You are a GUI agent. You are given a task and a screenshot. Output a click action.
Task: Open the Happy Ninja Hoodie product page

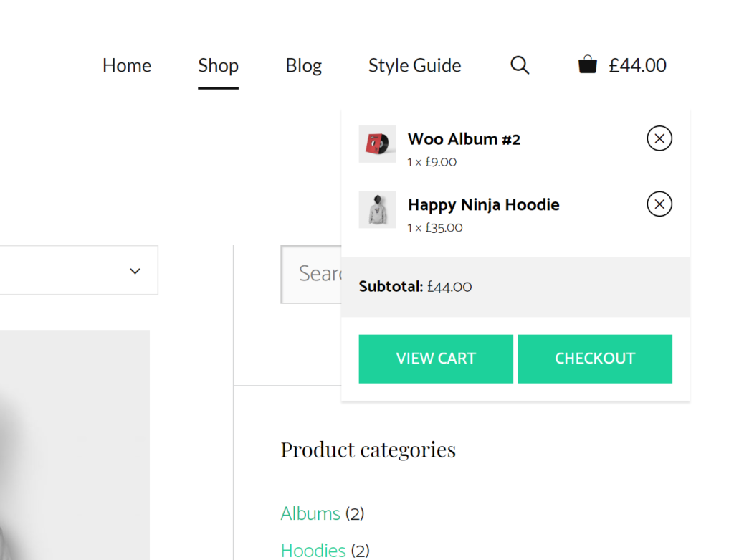pyautogui.click(x=483, y=204)
